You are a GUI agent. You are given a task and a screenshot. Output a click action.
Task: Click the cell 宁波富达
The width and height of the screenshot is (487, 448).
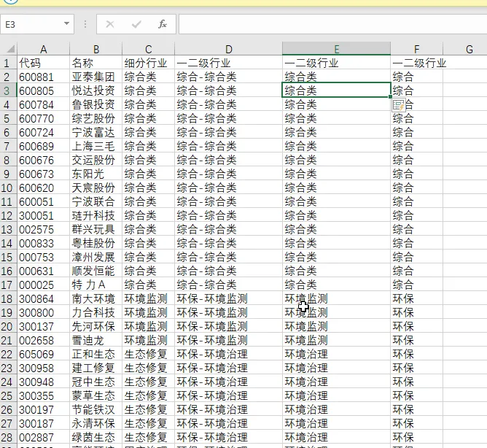[96, 133]
